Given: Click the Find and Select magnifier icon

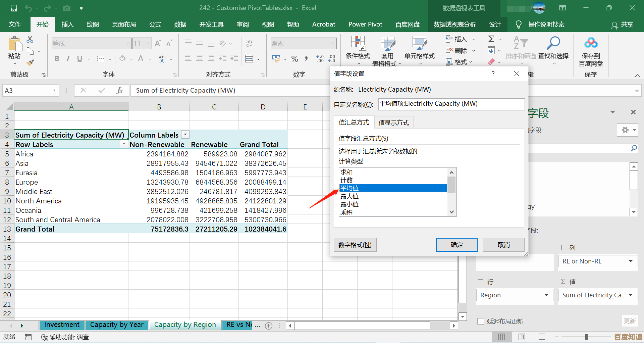Looking at the screenshot, I should (553, 43).
